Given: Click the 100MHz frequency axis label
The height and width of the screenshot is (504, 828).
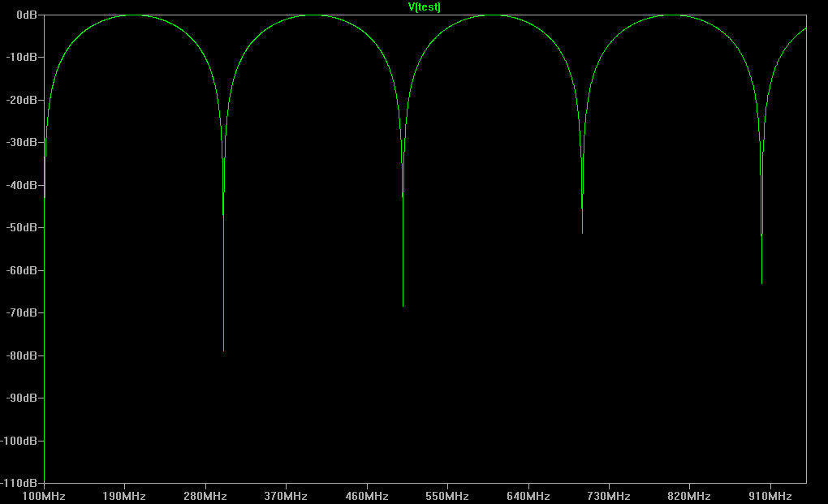Looking at the screenshot, I should [x=44, y=496].
